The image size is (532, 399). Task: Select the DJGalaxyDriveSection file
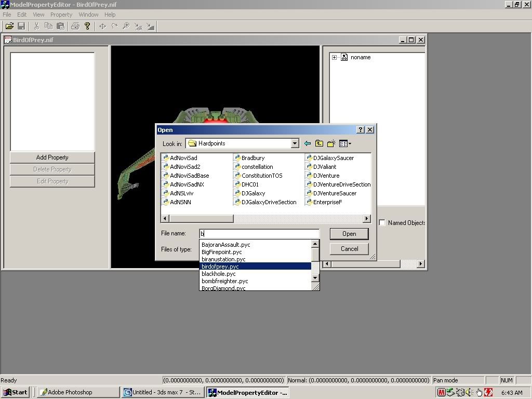coord(265,202)
